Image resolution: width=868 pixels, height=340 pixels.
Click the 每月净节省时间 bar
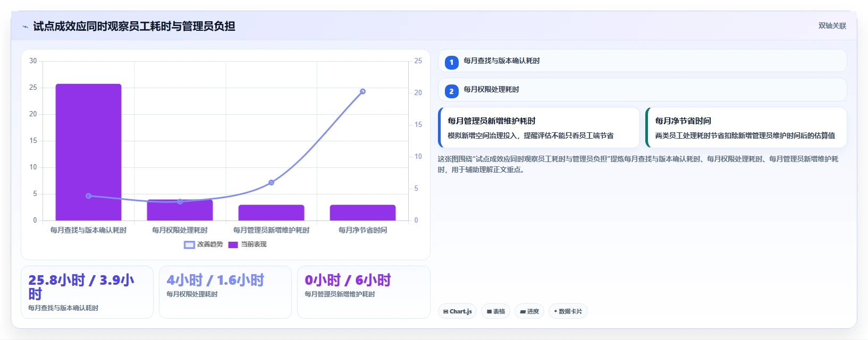(363, 212)
